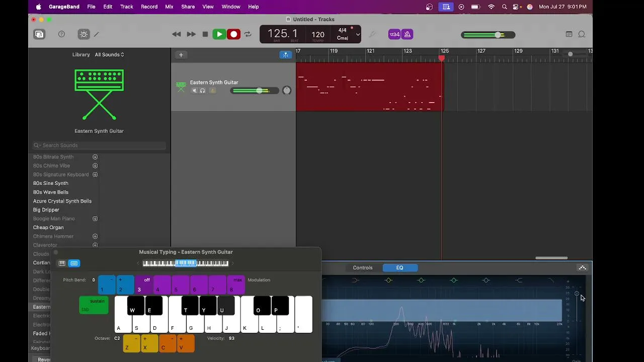Download the 80s Signature Keyboard sound
The width and height of the screenshot is (644, 362).
coord(95,174)
